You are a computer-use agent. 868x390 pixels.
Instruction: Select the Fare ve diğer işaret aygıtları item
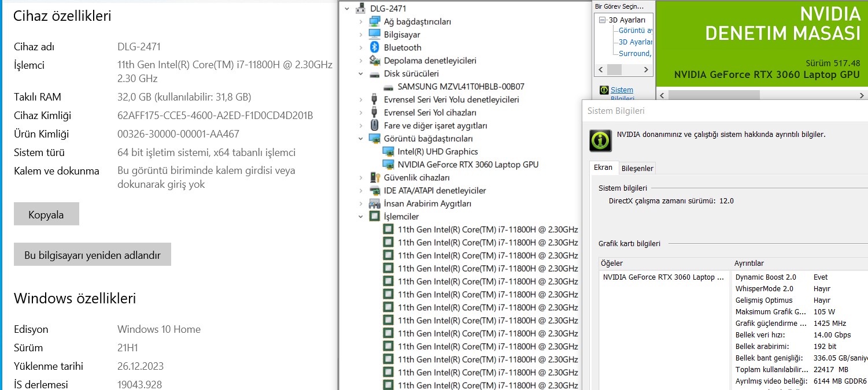[435, 125]
